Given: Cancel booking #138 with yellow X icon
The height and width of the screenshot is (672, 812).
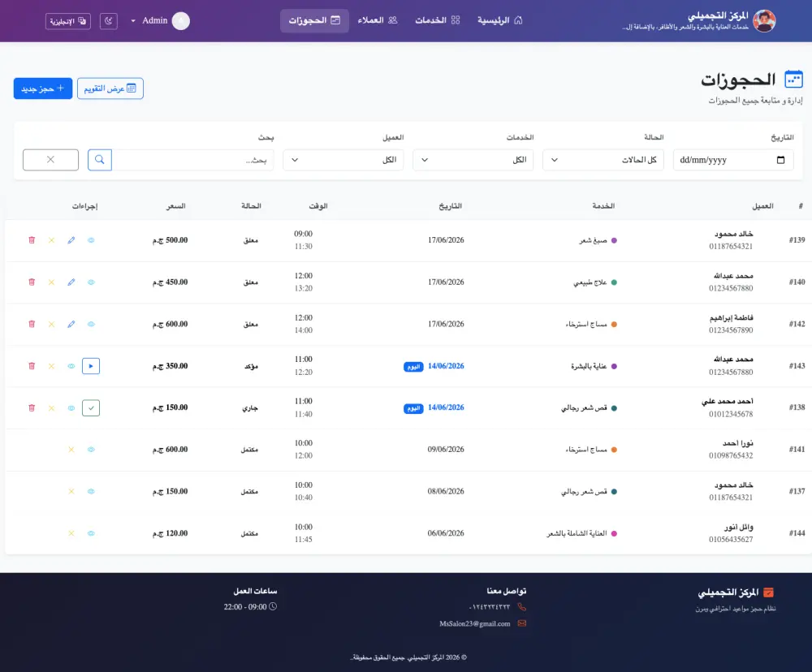Looking at the screenshot, I should (x=51, y=408).
